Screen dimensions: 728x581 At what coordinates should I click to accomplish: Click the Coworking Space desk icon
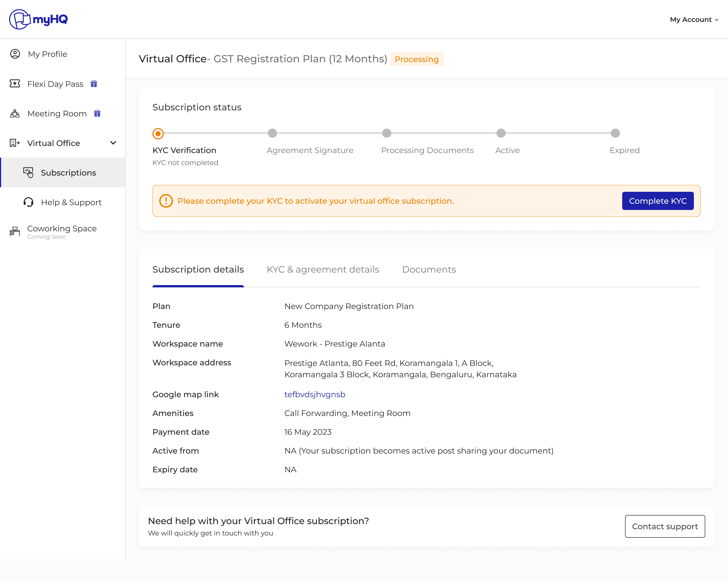[15, 231]
